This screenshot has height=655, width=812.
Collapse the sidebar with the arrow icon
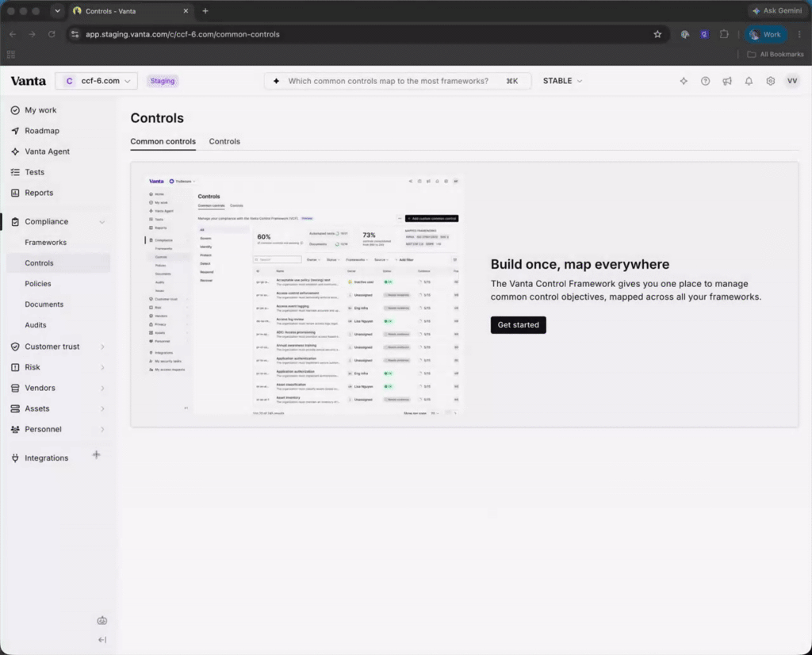click(102, 640)
